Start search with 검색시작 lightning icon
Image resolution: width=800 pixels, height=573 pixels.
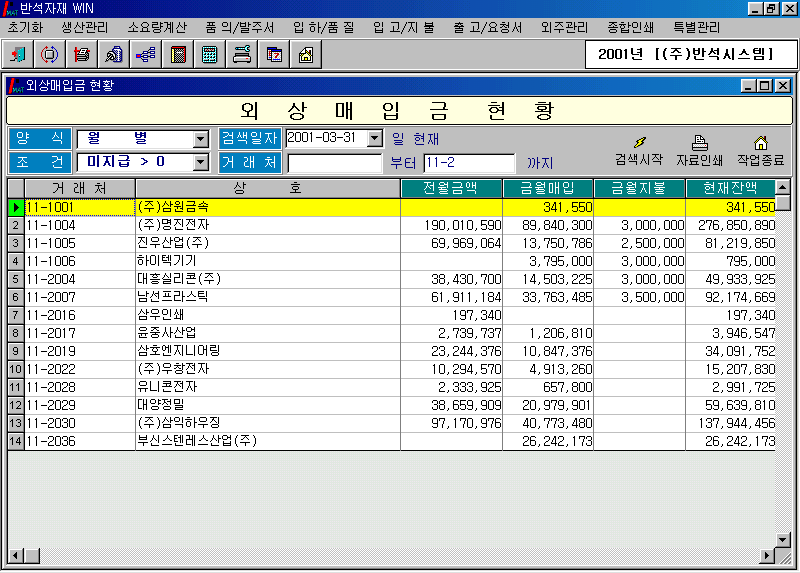(x=639, y=151)
